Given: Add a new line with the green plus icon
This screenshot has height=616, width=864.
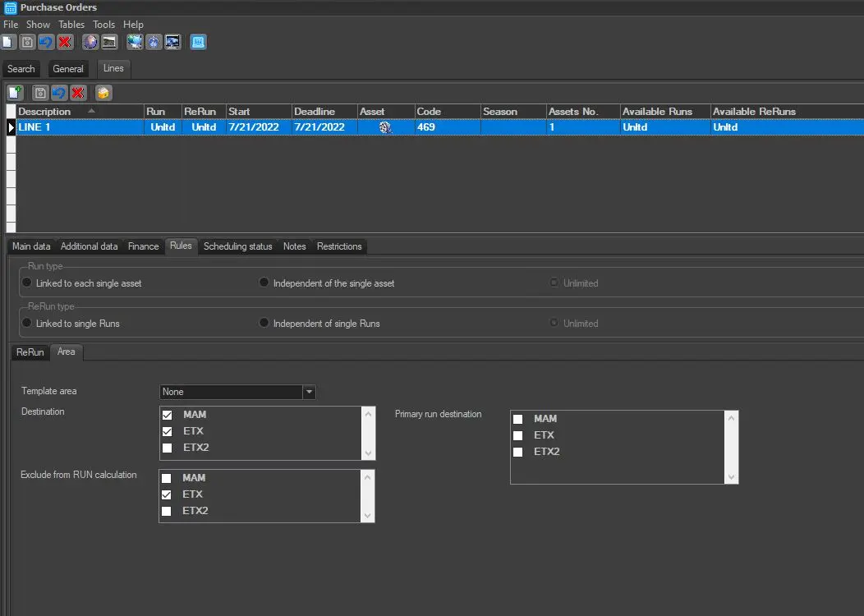Looking at the screenshot, I should click(x=15, y=93).
